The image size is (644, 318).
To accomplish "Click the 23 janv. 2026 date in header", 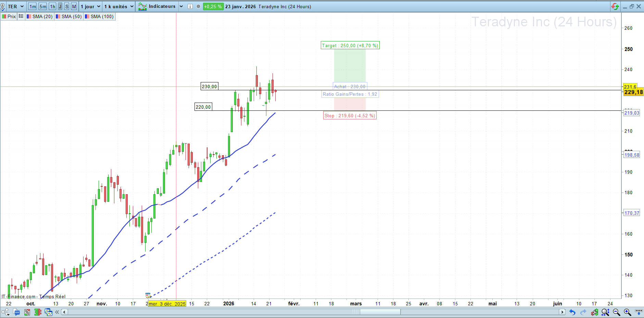I will [240, 6].
